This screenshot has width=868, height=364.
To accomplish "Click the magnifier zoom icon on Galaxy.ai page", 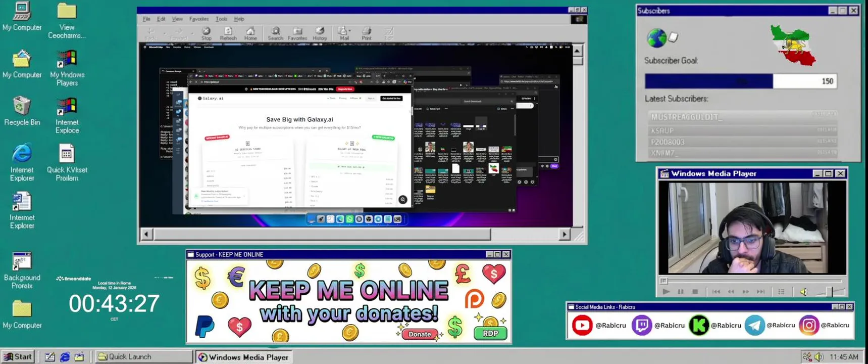I will tap(402, 200).
